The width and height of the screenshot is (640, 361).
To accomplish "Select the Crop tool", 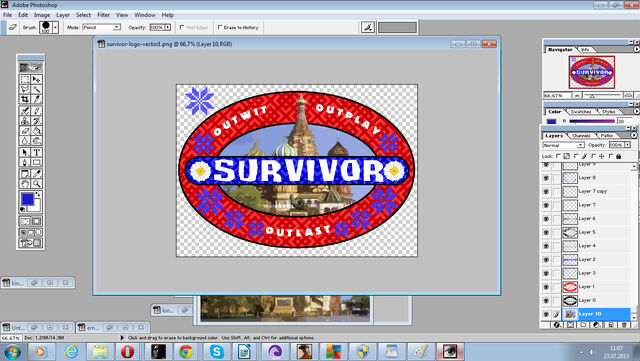I will tap(25, 99).
